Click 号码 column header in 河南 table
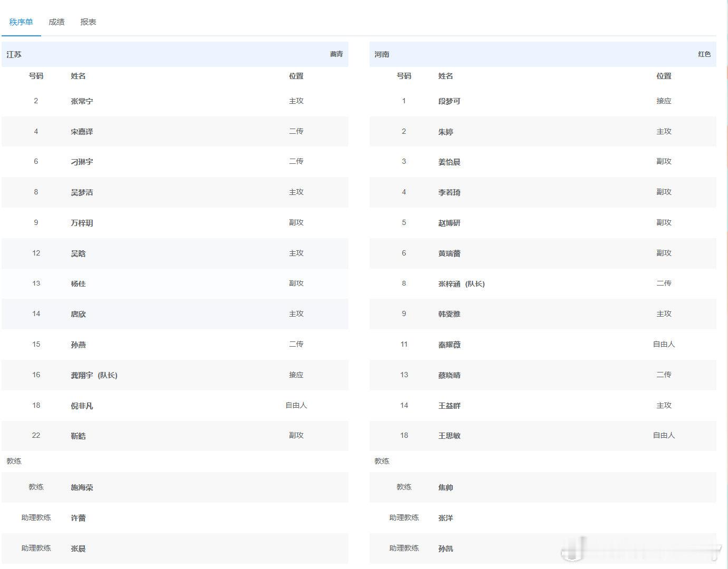 (404, 76)
